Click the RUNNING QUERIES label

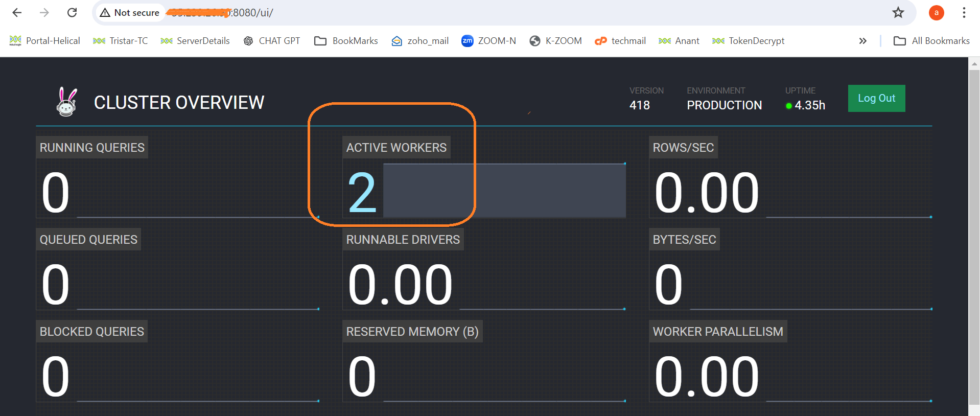(x=92, y=148)
